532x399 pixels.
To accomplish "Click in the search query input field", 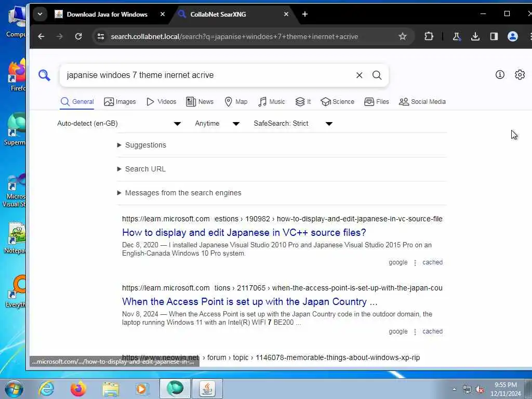I will pyautogui.click(x=209, y=75).
